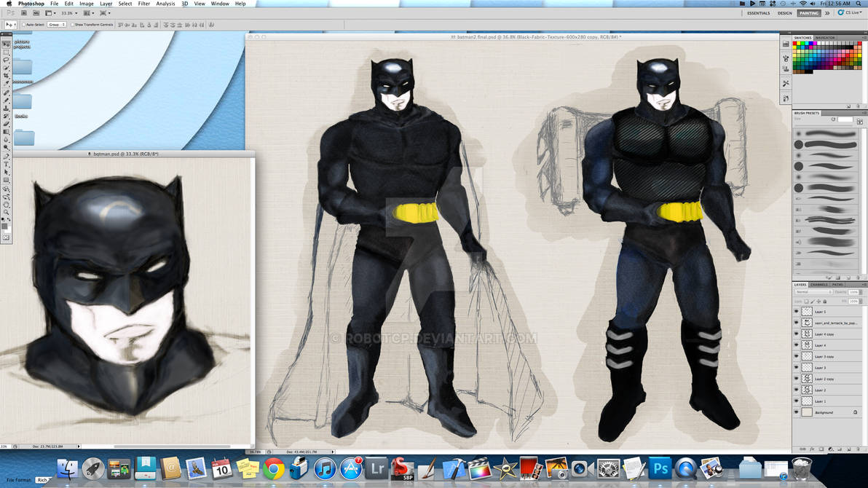Screen dimensions: 868x488
Task: Launch Mini Bridge from the application bar
Action: pyautogui.click(x=36, y=13)
